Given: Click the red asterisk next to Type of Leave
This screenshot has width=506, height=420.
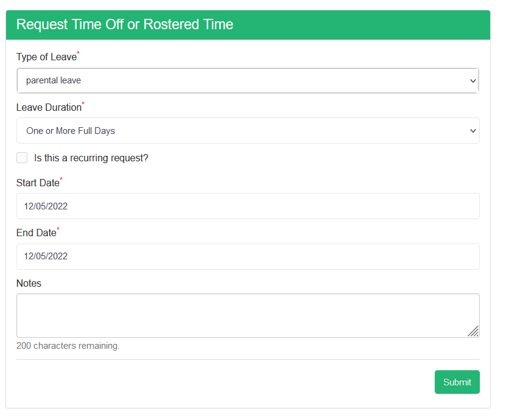Looking at the screenshot, I should point(79,54).
